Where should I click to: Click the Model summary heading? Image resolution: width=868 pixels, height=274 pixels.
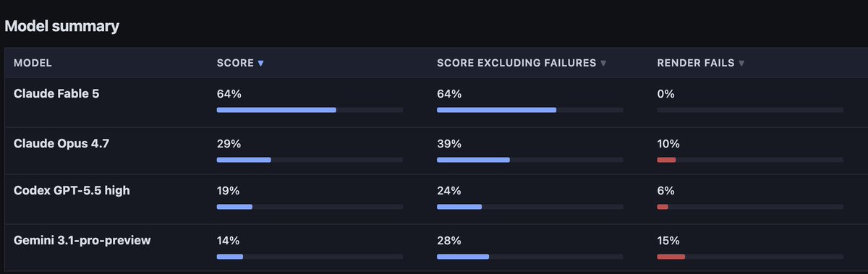click(62, 27)
